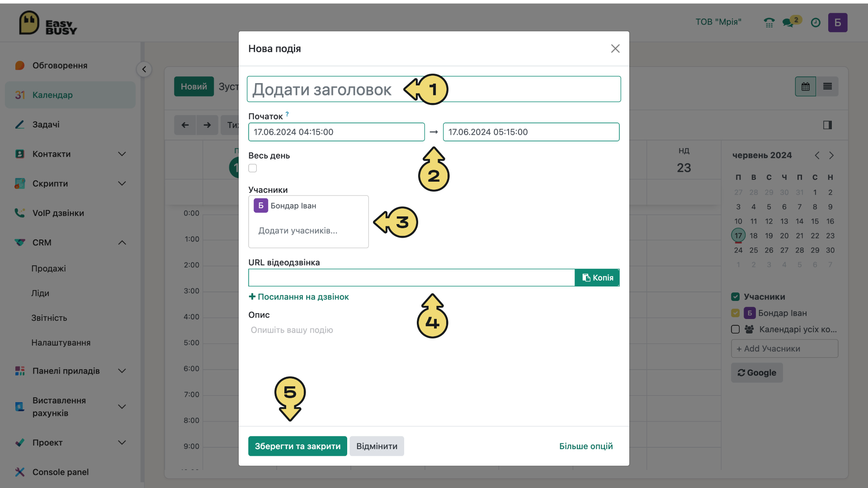Open Календар in the sidebar
The height and width of the screenshot is (488, 868).
coord(70,95)
